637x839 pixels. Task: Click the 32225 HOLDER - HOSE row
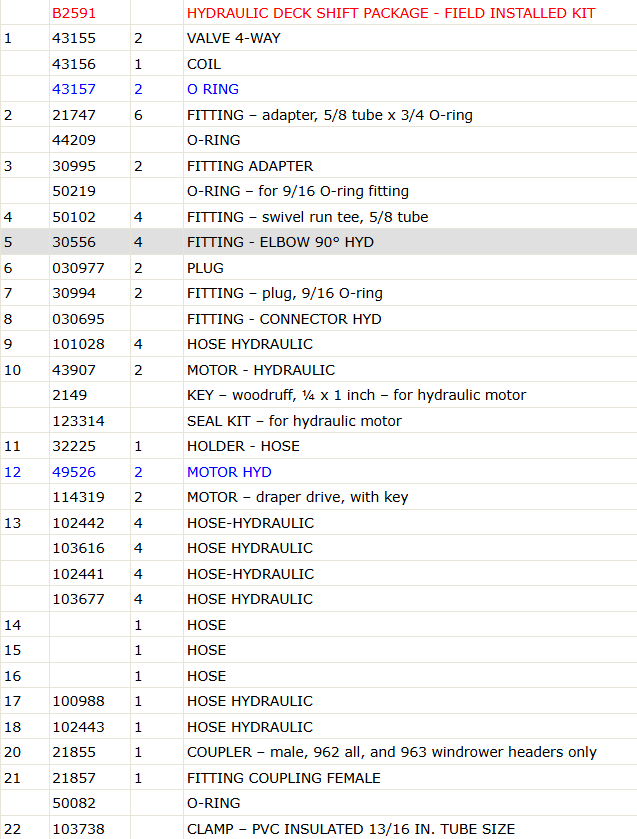318,446
